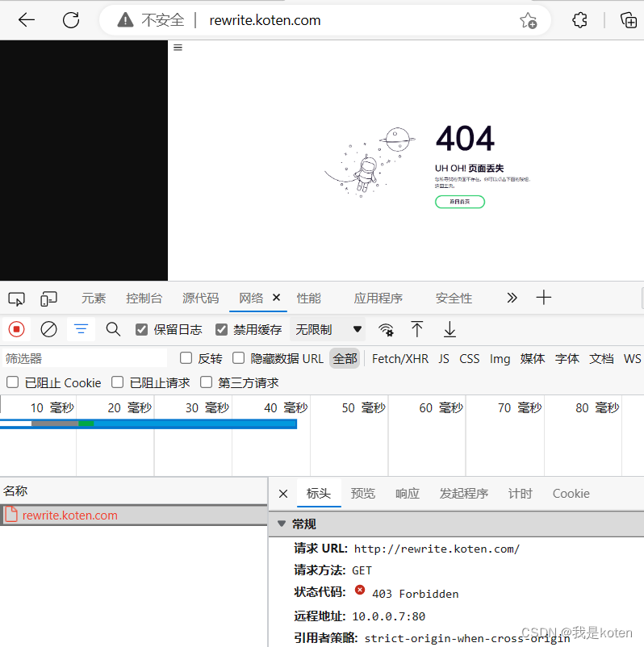Screen dimensions: 644x647
Task: Open the 计时 details tab
Action: click(521, 493)
